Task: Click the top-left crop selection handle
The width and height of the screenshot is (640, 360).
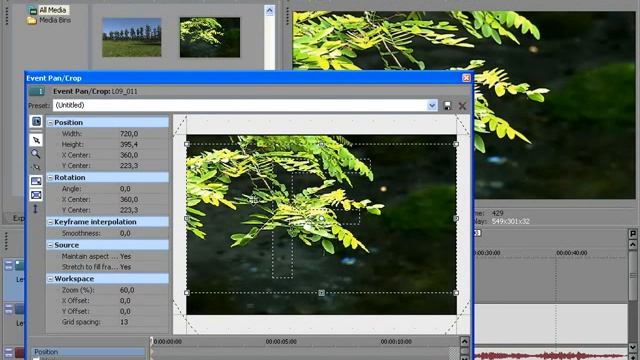Action: [x=187, y=144]
